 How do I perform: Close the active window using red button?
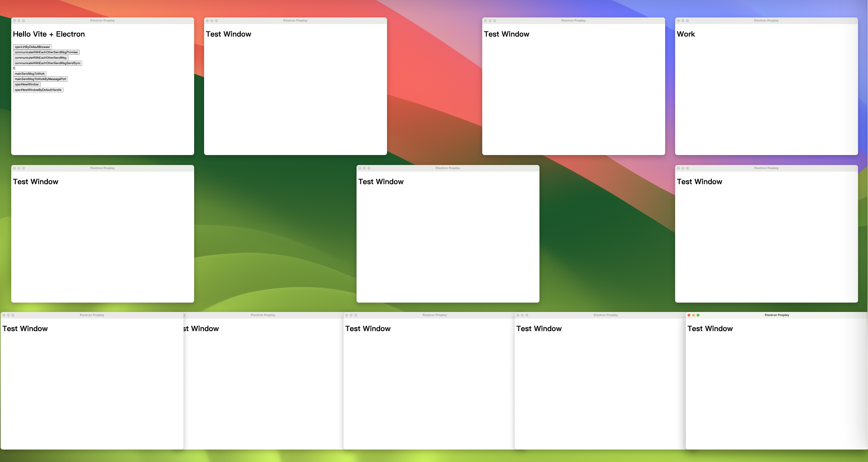(x=689, y=315)
